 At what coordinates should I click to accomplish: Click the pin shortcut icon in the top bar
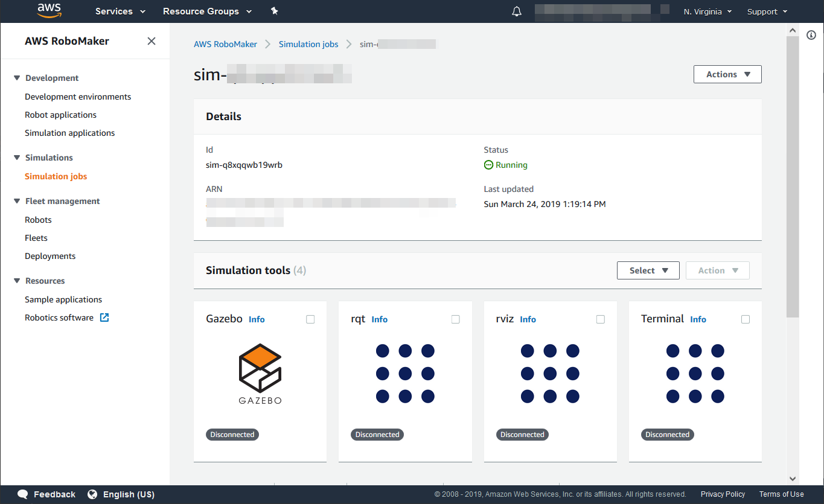click(x=275, y=11)
